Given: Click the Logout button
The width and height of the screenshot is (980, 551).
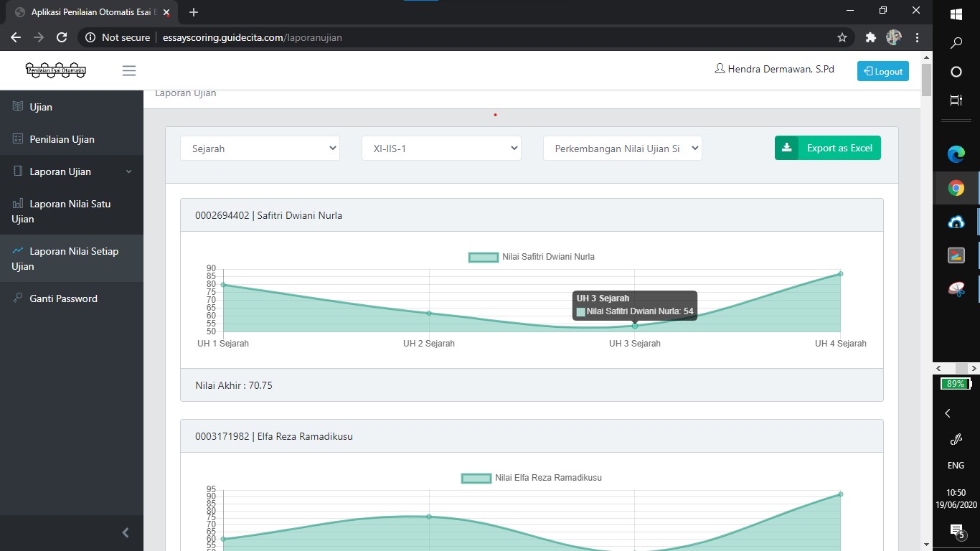Looking at the screenshot, I should tap(883, 71).
